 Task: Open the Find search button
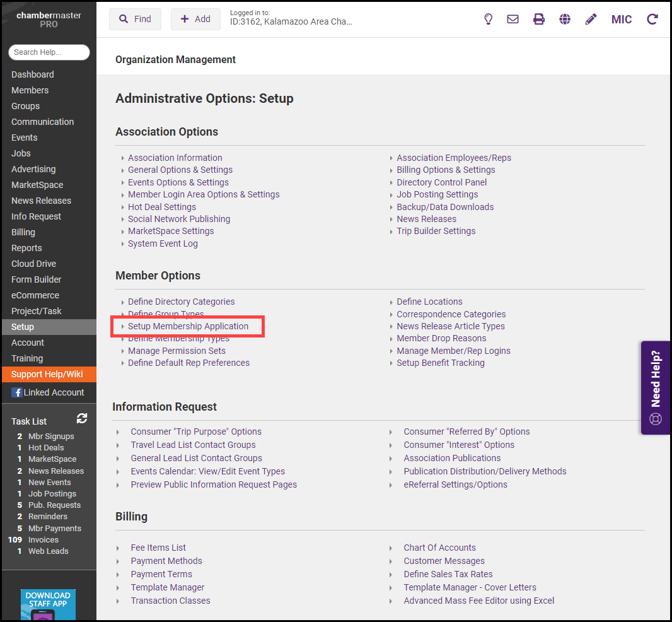(x=135, y=20)
